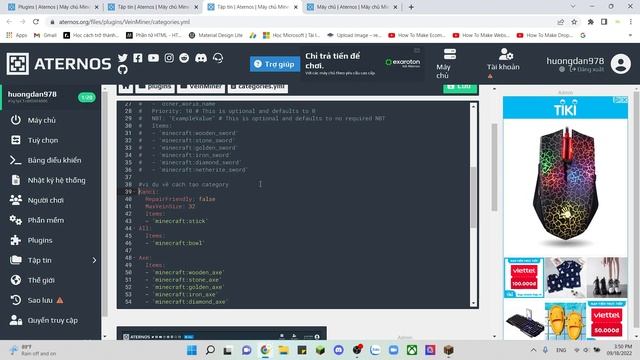
Task: Open the Chrome extensions puzzle icon
Action: tap(590, 22)
